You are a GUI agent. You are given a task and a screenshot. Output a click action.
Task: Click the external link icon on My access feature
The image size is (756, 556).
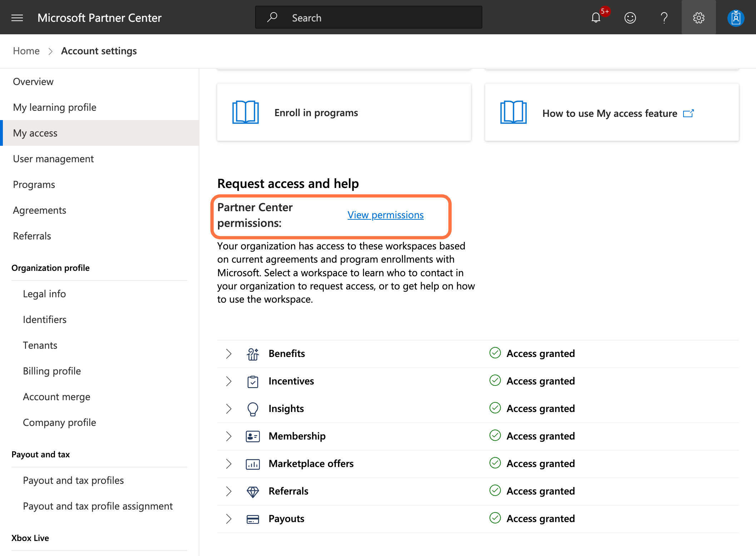pyautogui.click(x=688, y=113)
